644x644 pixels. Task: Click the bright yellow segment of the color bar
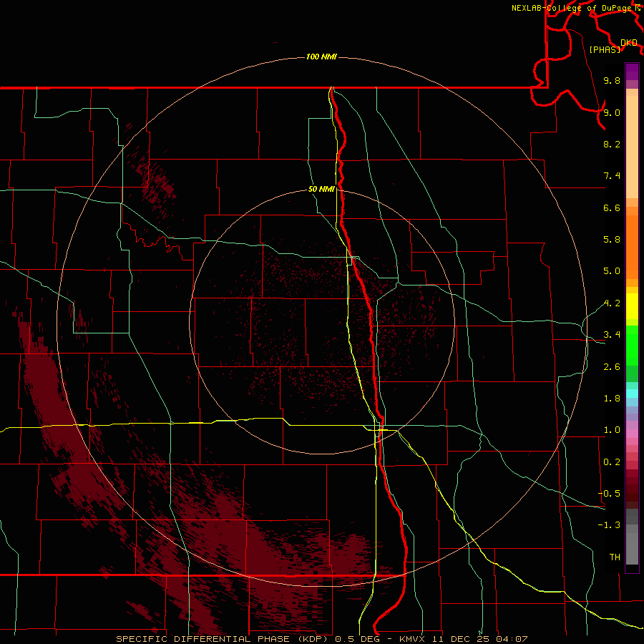[632, 306]
